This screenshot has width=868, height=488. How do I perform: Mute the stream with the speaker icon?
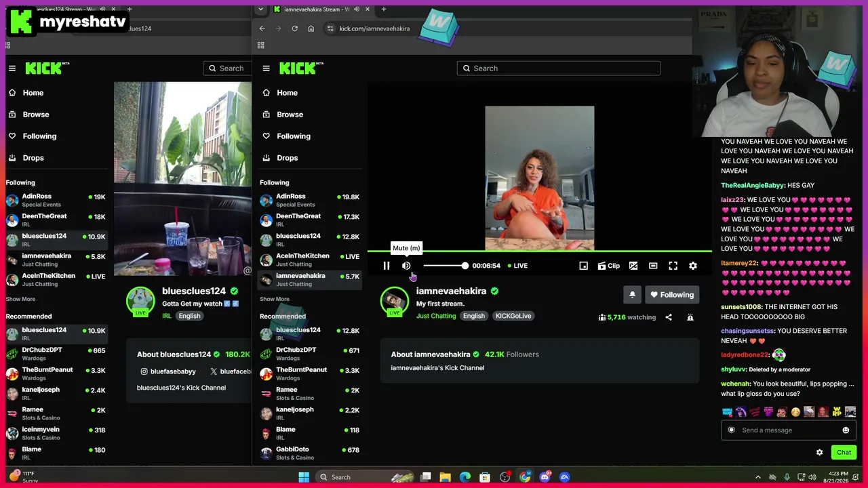point(406,266)
